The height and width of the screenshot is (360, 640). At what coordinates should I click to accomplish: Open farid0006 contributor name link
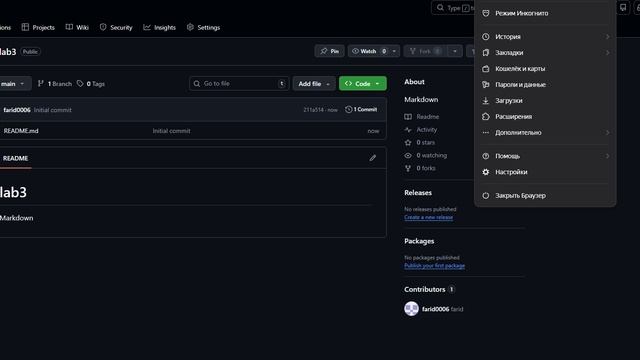436,309
